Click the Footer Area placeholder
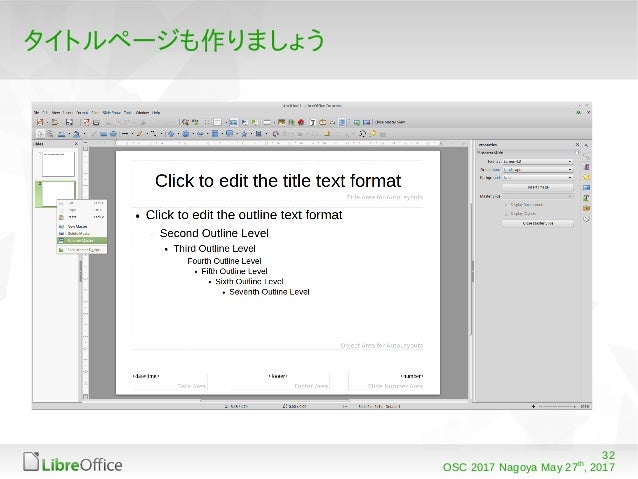Screen dimensions: 638x479 (x=278, y=381)
